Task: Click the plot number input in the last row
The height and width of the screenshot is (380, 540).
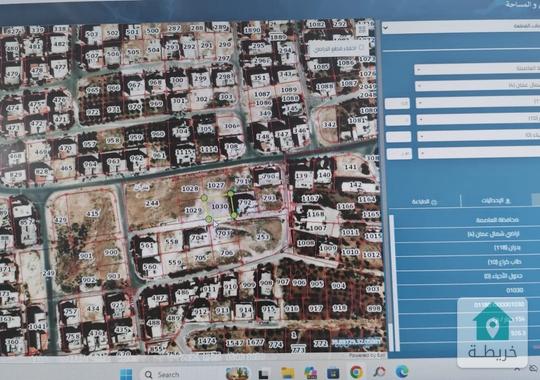Action: tap(399, 153)
